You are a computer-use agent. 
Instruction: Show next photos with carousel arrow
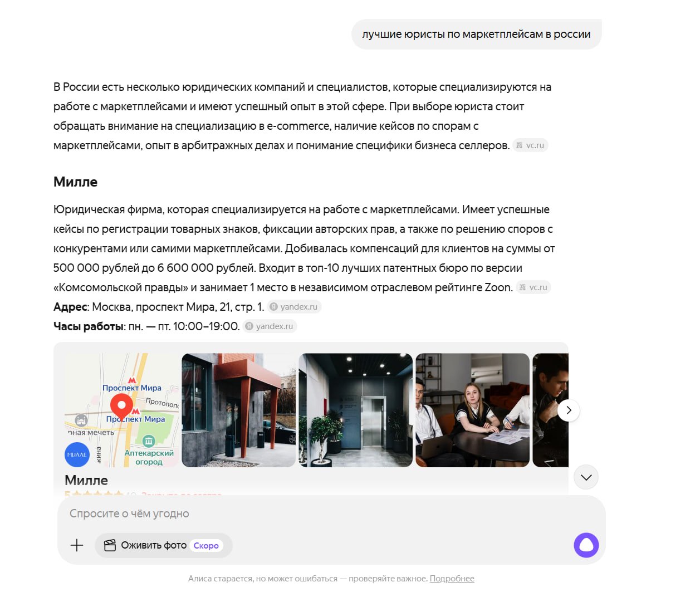569,410
